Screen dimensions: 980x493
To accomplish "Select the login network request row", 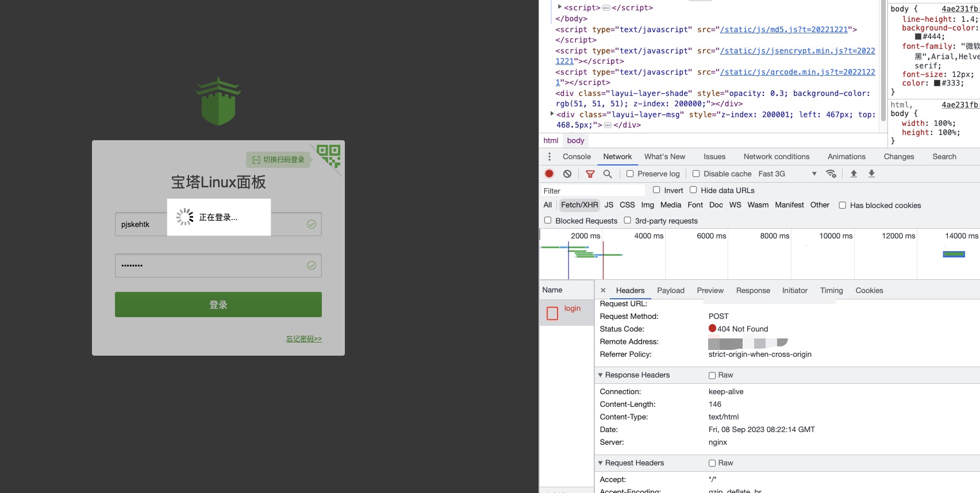I will click(567, 313).
